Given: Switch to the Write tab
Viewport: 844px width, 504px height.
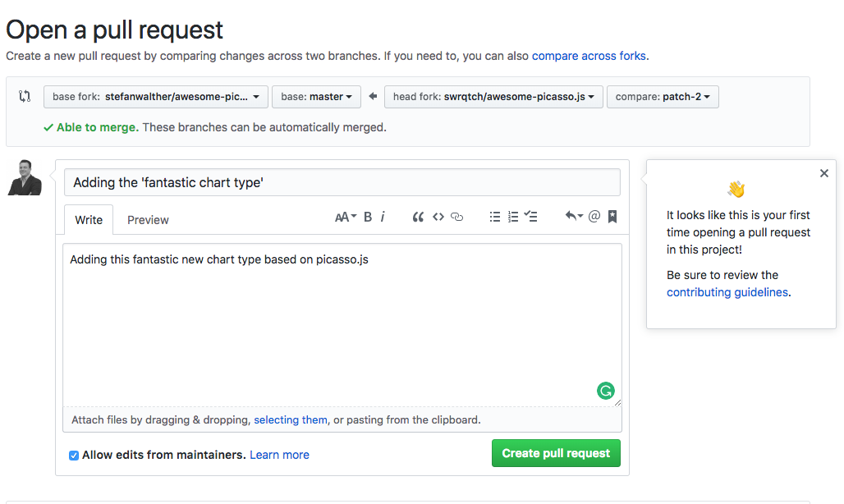Looking at the screenshot, I should click(89, 219).
